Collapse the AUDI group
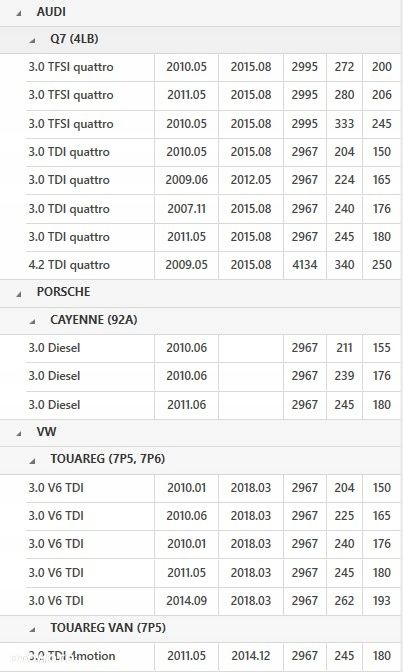Image resolution: width=403 pixels, height=672 pixels. [x=19, y=13]
